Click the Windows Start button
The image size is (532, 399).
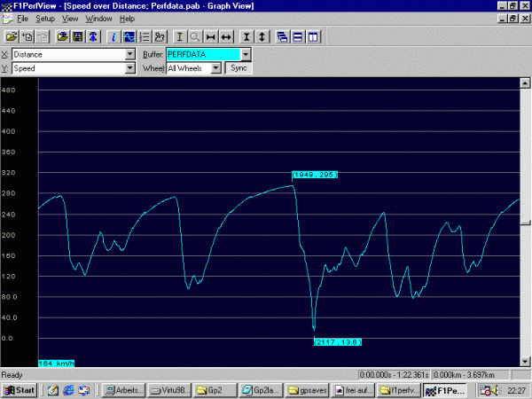click(20, 390)
